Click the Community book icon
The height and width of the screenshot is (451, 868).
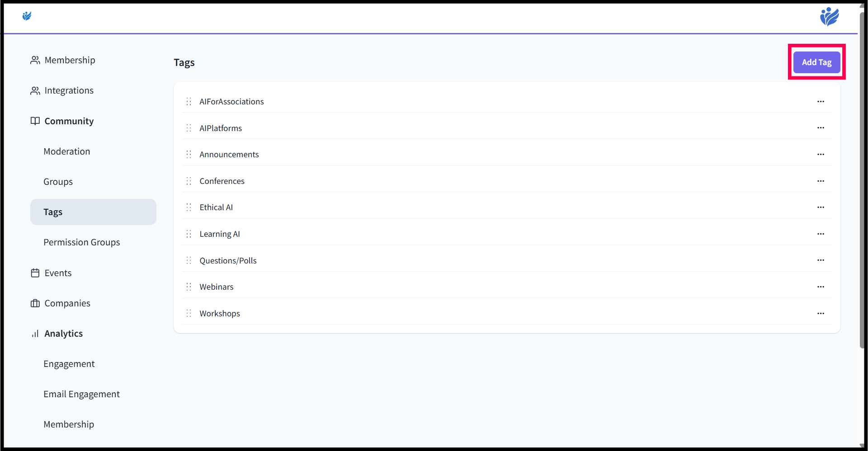click(x=35, y=121)
